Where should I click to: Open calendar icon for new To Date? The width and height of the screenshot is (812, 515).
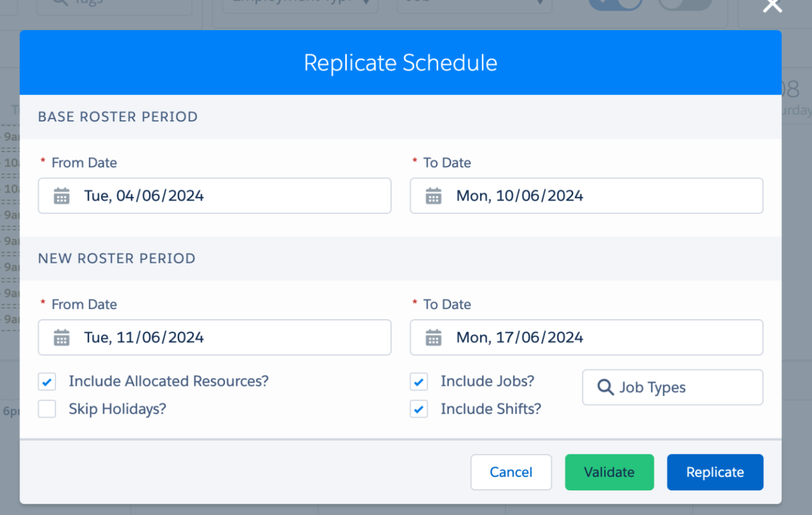pos(434,338)
